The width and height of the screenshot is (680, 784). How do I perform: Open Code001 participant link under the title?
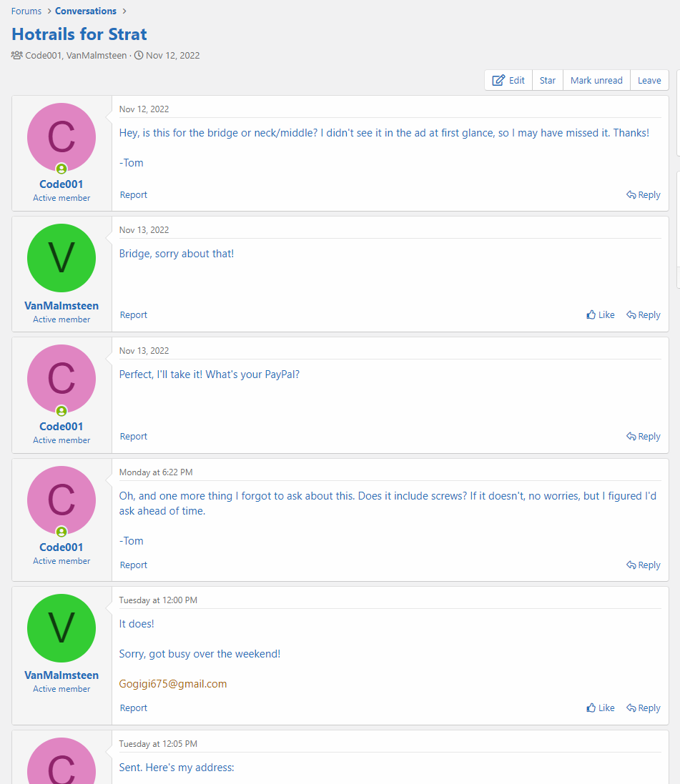tap(43, 55)
